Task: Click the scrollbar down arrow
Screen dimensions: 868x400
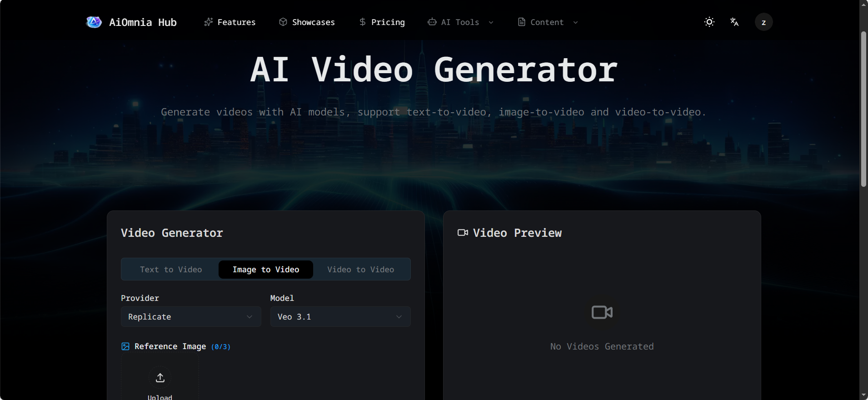Action: coord(863,395)
